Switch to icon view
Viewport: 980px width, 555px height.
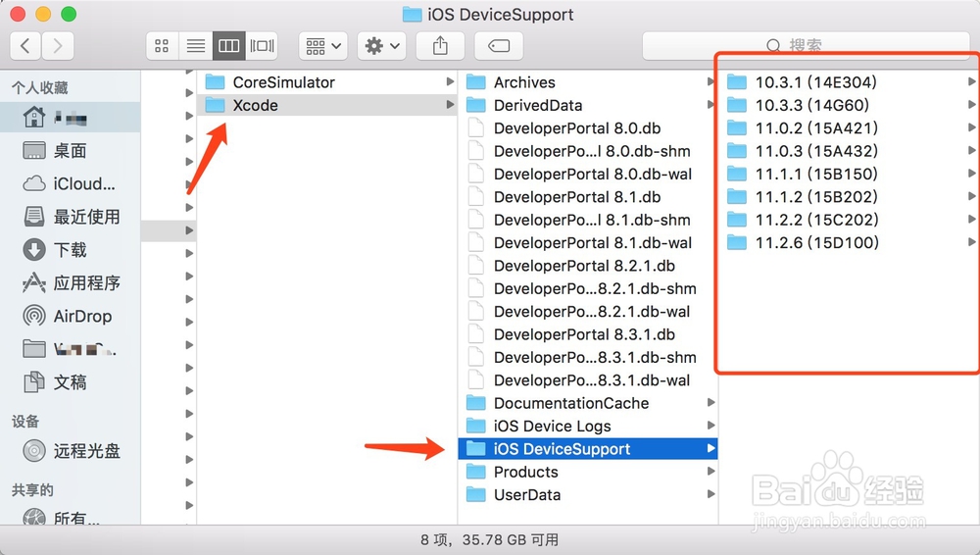pos(162,46)
